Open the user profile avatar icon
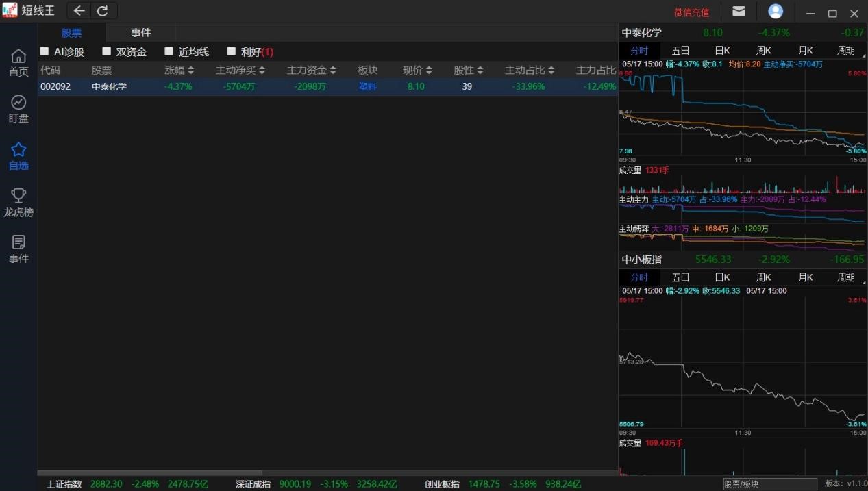This screenshot has height=491, width=868. pyautogui.click(x=776, y=11)
